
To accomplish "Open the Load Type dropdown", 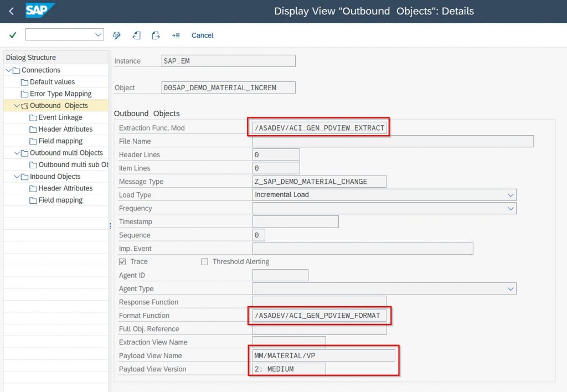I will coord(510,195).
